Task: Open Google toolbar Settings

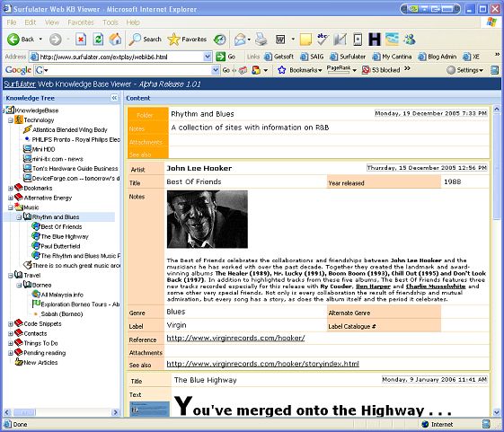Action: (x=465, y=70)
